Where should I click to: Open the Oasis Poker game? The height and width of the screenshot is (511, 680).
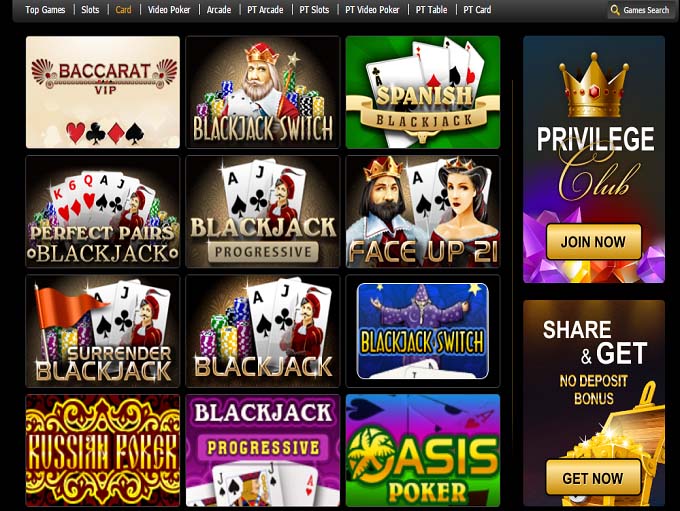coord(423,450)
